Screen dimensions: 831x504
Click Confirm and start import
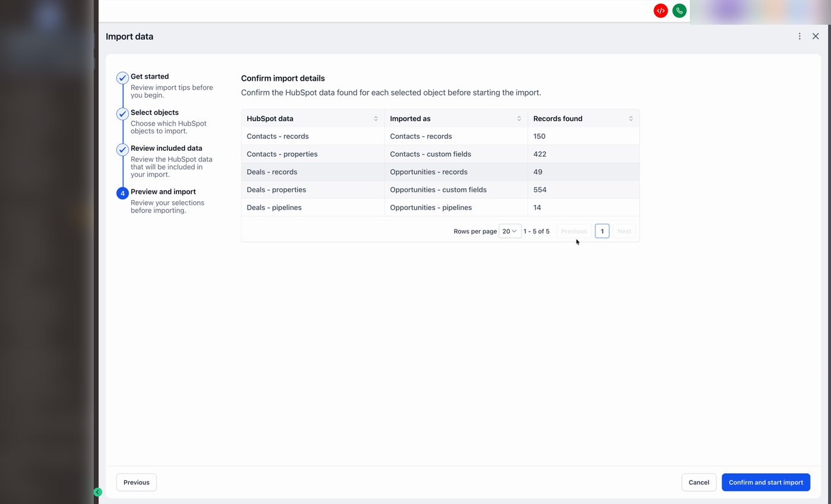pos(766,482)
